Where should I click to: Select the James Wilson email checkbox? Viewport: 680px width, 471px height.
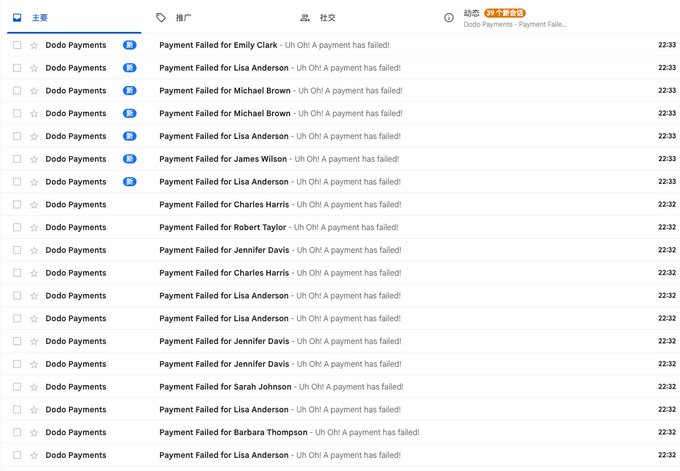point(17,159)
